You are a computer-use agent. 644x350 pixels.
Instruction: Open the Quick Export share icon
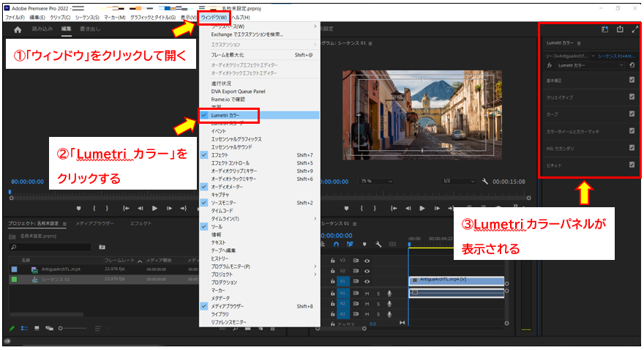[x=620, y=29]
